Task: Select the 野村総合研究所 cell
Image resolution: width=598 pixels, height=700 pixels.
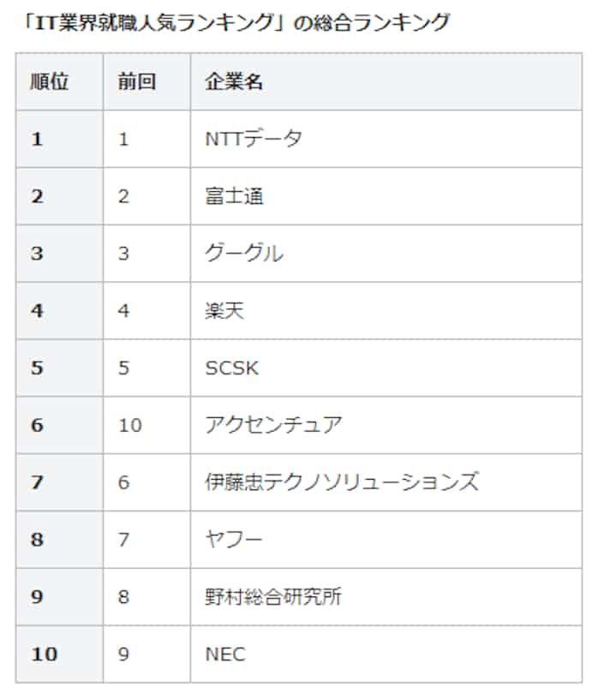Action: click(x=273, y=597)
